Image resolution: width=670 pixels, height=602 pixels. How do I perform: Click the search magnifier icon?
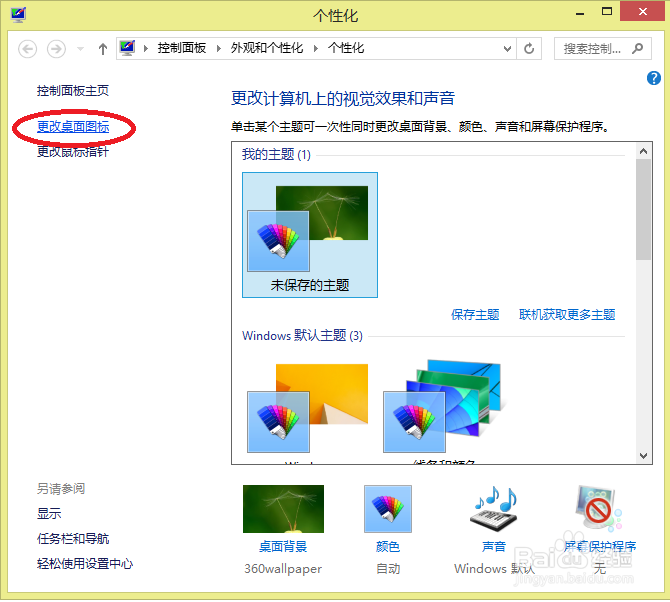pyautogui.click(x=638, y=48)
